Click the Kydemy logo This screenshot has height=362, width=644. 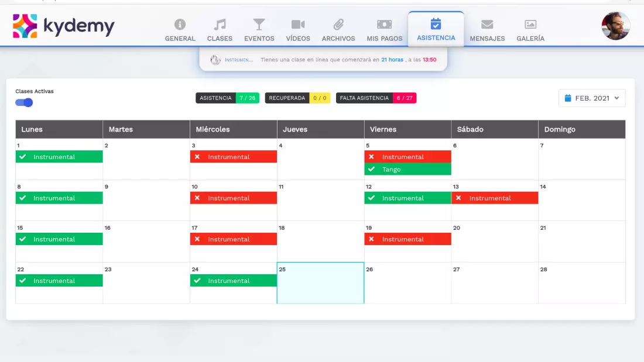(64, 26)
